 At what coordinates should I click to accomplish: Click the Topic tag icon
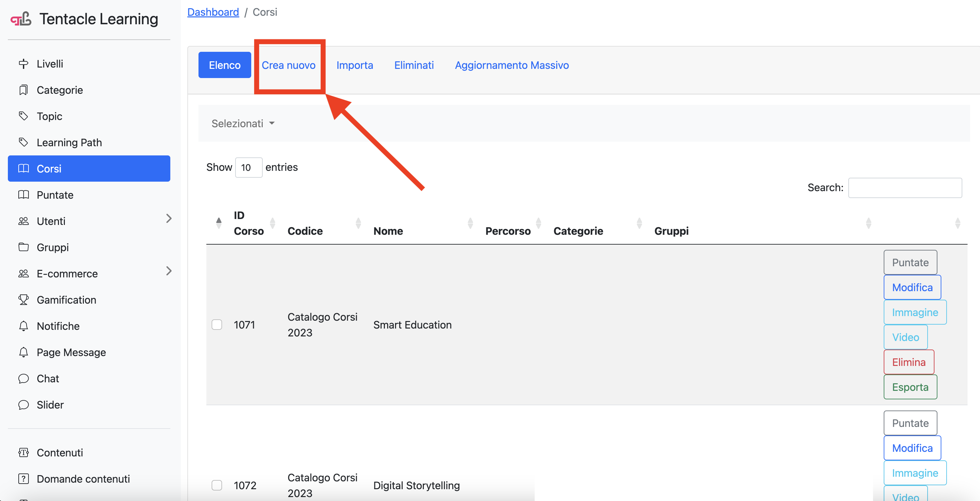(24, 116)
